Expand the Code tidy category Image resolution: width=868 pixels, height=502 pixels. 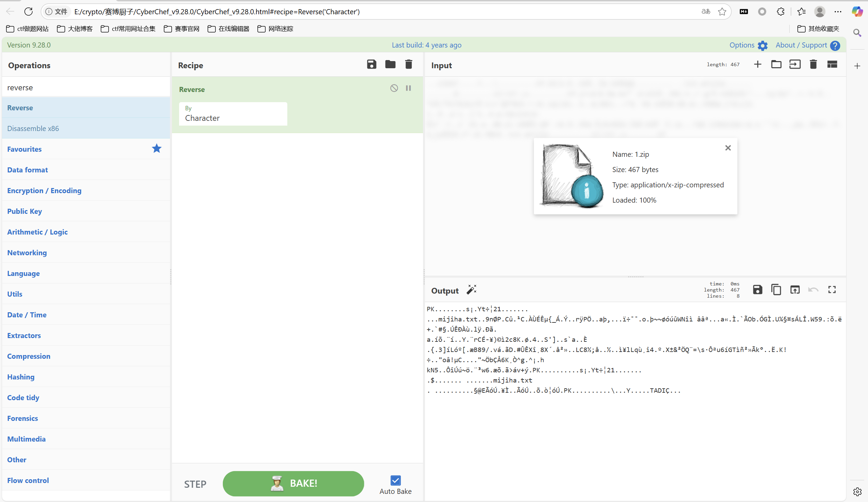coord(86,397)
